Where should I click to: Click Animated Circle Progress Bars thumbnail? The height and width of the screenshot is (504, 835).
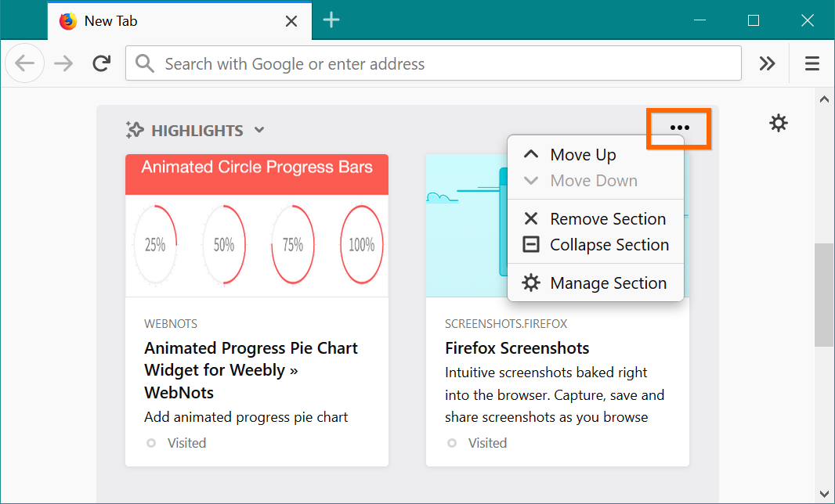257,225
